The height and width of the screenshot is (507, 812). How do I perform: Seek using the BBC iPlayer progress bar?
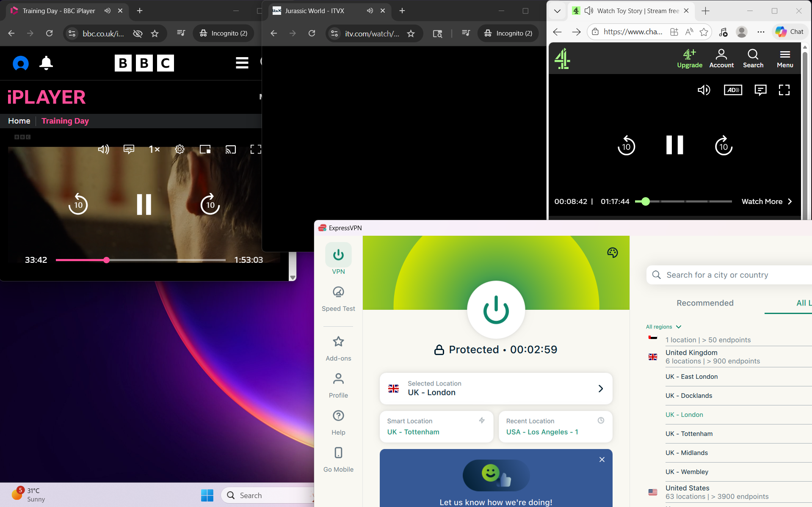141,259
